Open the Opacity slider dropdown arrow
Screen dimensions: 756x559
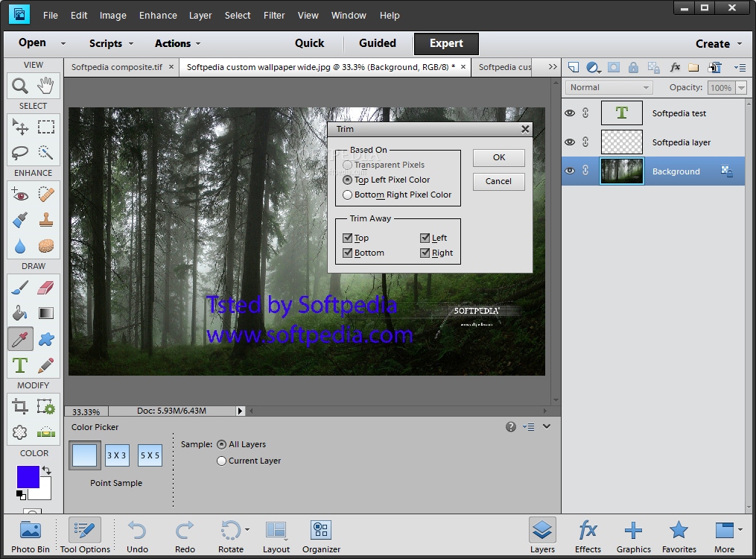click(742, 88)
